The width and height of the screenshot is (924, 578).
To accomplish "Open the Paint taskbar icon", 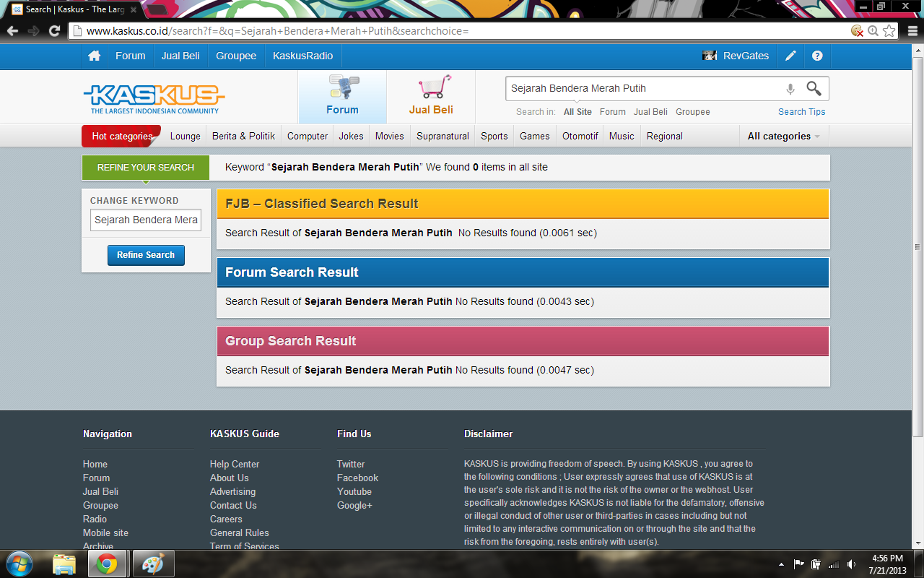I will pos(152,564).
